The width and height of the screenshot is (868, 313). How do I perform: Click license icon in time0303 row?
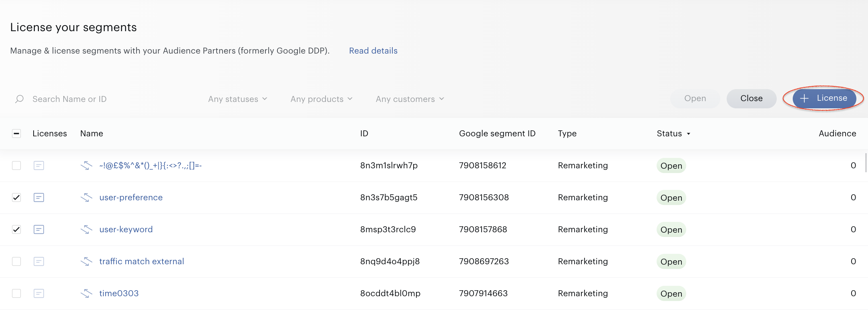point(39,293)
